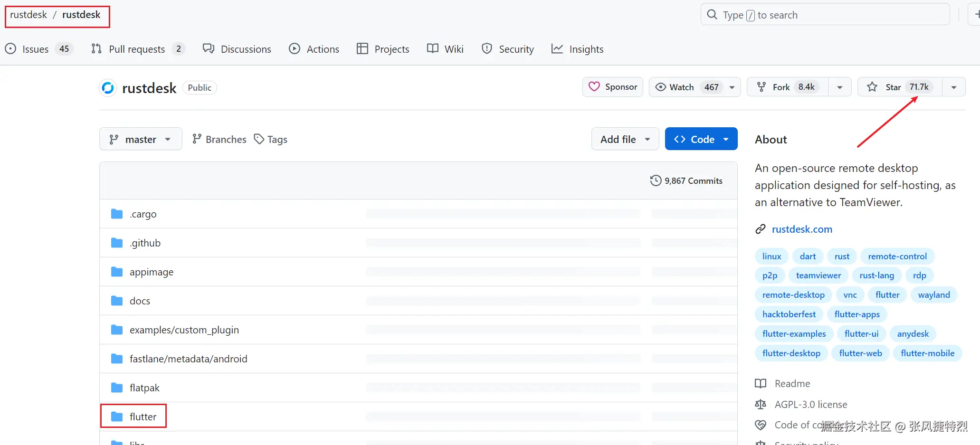Star the rustdesk repository
This screenshot has height=445, width=980.
tap(900, 87)
